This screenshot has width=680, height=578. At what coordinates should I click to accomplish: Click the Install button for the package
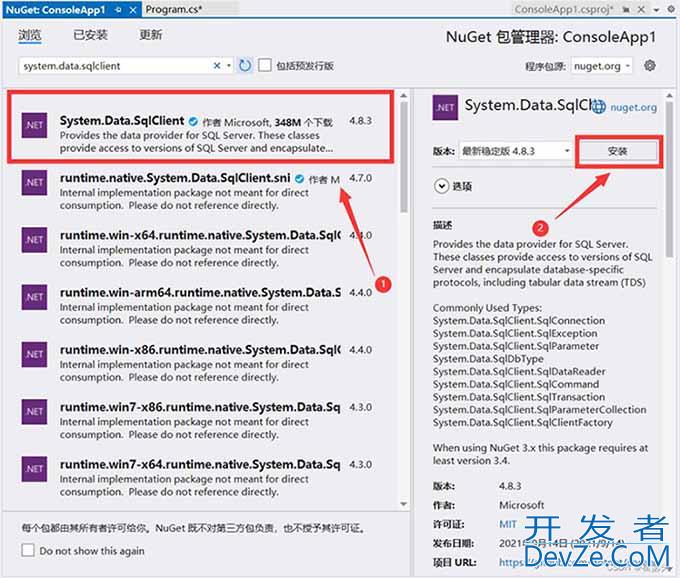pos(618,151)
